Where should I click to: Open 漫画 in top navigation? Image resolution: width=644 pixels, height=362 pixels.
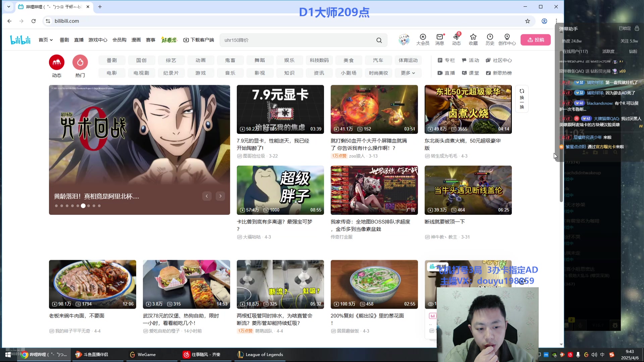136,40
